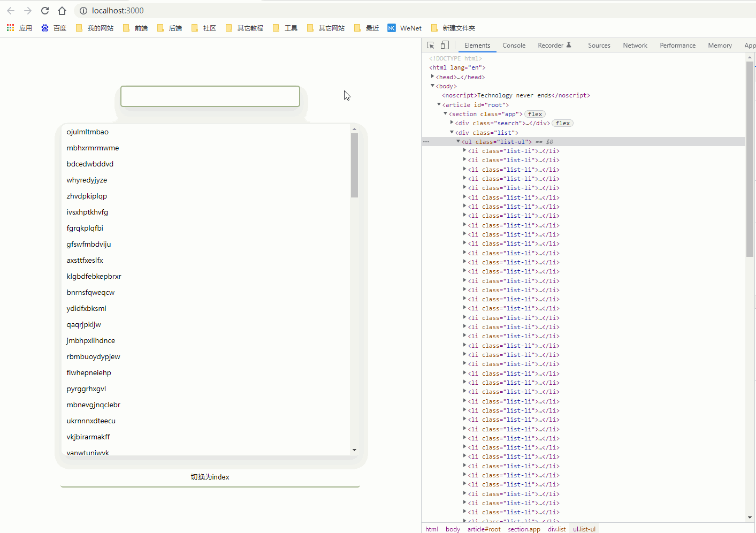Expand the first li.list-li node
Image resolution: width=756 pixels, height=533 pixels.
(x=464, y=150)
